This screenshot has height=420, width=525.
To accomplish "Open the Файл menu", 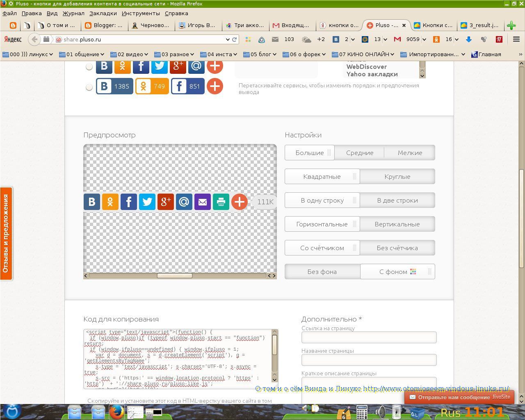I will (x=9, y=13).
